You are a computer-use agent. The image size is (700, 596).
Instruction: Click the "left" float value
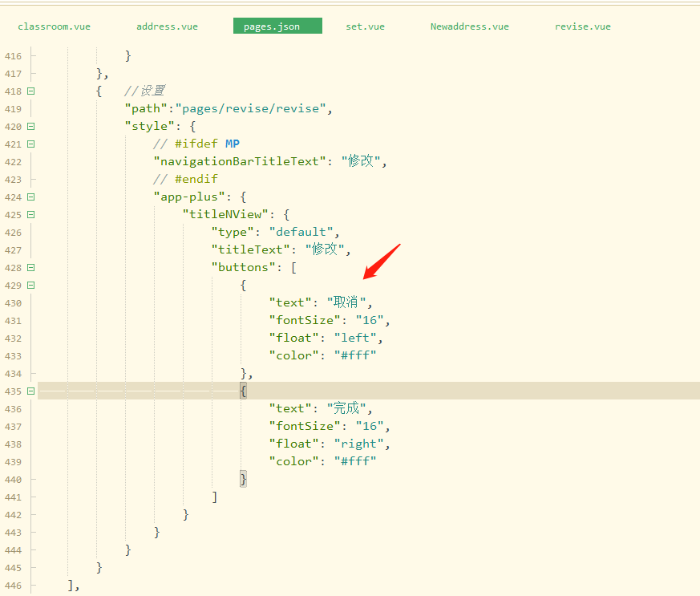[355, 338]
